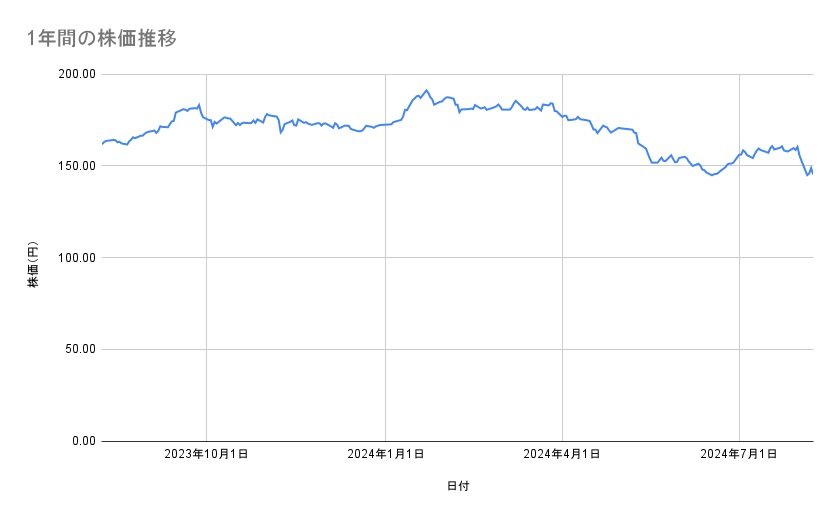Click the chart title 1年間の株価推移

[x=102, y=38]
